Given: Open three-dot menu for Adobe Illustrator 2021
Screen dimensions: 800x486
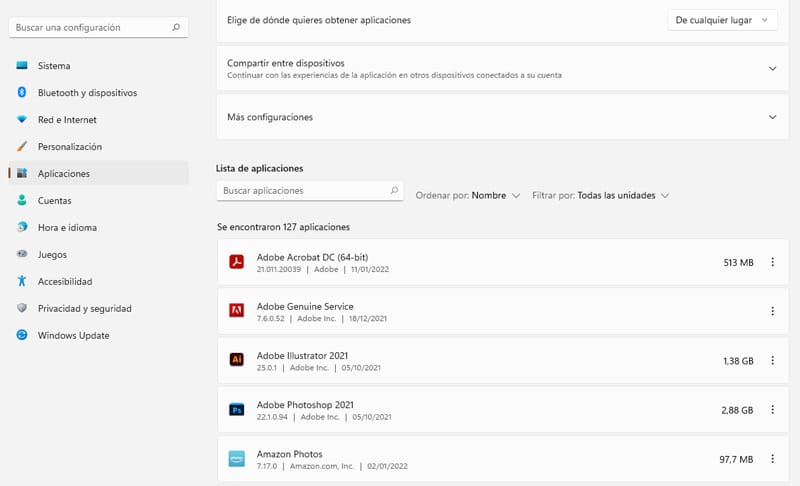Looking at the screenshot, I should pyautogui.click(x=772, y=361).
